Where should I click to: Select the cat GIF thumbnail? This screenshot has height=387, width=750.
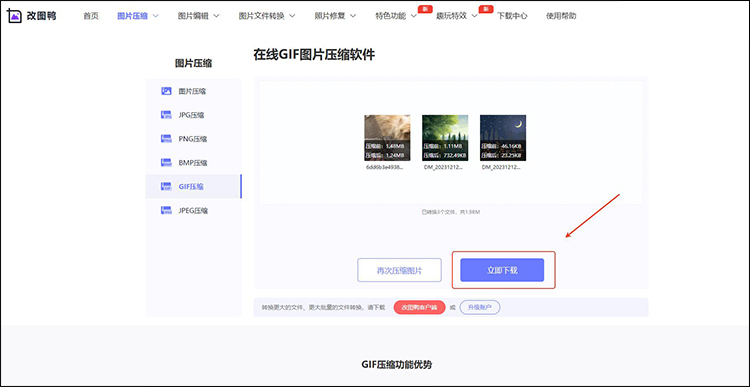click(x=387, y=138)
